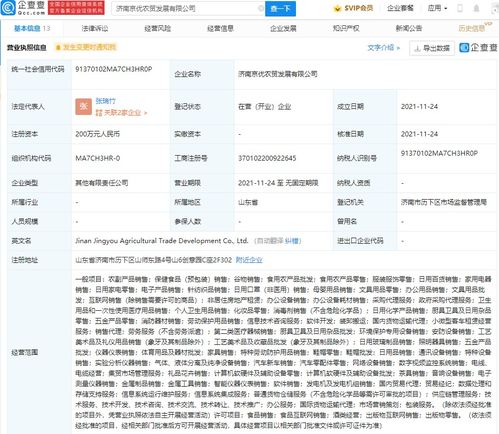This screenshot has height=434, width=499.
Task: Open the SVIP会员 link
Action: (x=353, y=8)
